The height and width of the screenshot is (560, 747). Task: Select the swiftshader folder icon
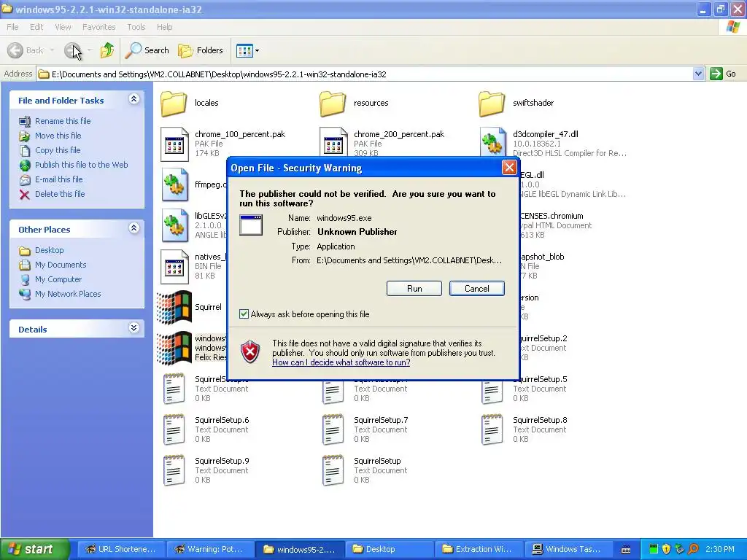[492, 104]
